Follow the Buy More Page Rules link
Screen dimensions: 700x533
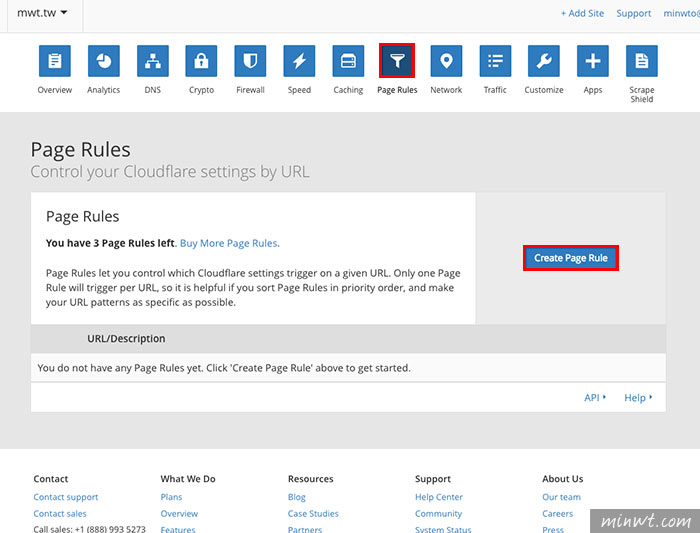click(229, 243)
